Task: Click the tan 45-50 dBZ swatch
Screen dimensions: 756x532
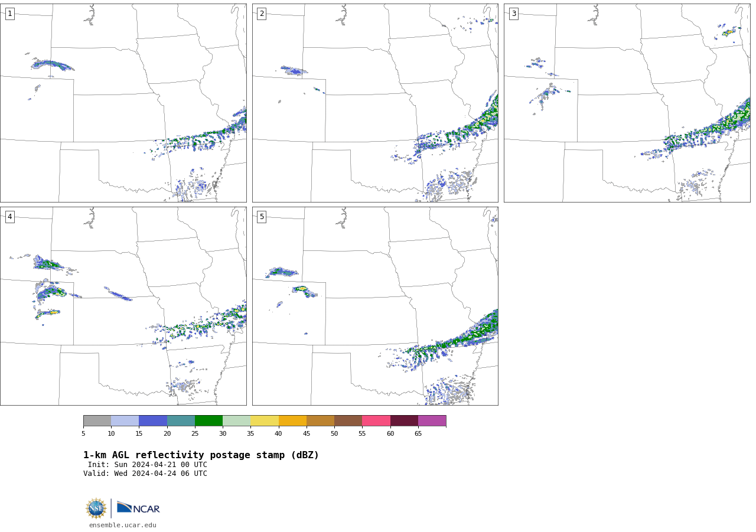Action: point(320,421)
